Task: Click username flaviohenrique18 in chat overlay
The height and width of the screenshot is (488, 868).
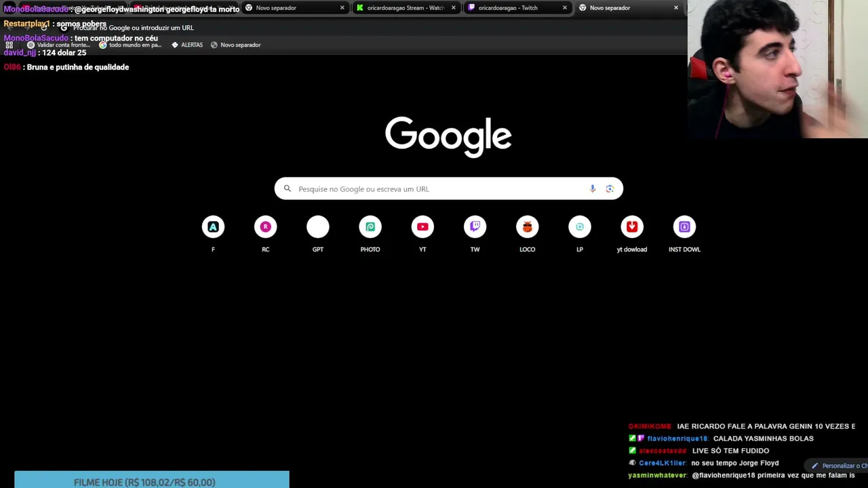Action: coord(677,439)
